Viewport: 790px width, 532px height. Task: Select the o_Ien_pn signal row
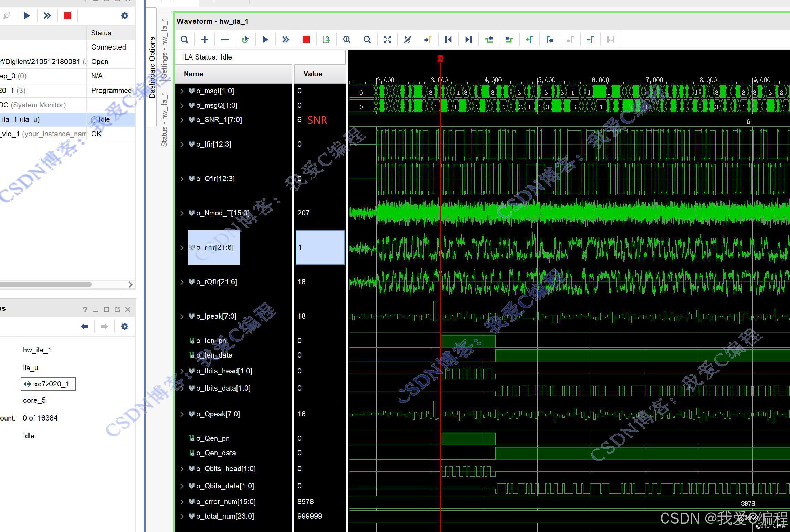211,341
